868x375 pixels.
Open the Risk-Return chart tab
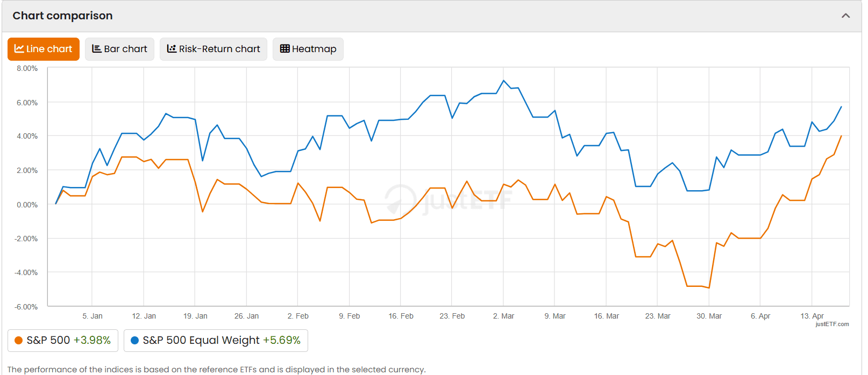click(214, 49)
